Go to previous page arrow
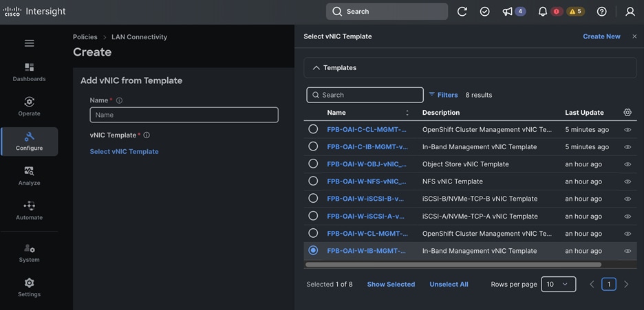Screen dimensions: 644x310 click(592, 284)
